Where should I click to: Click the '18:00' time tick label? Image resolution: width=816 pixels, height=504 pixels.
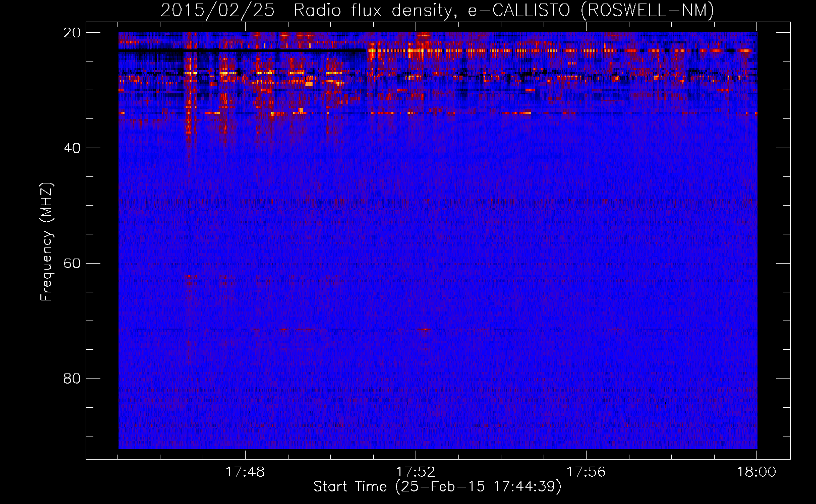pyautogui.click(x=756, y=472)
